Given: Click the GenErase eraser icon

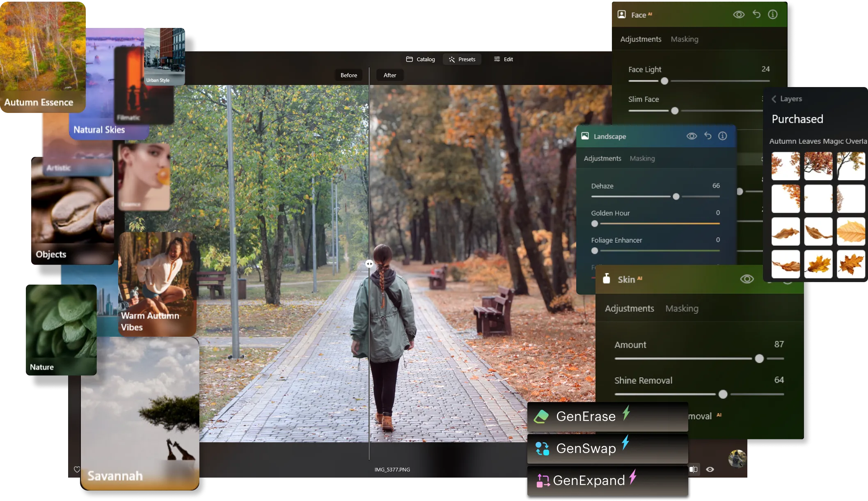Looking at the screenshot, I should tap(541, 416).
